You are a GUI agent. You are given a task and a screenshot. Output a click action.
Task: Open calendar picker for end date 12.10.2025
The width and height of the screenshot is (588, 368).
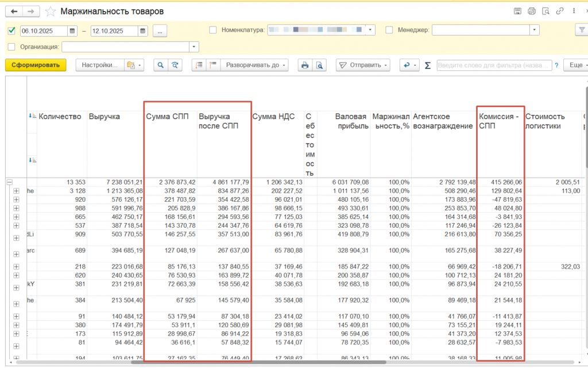click(143, 30)
